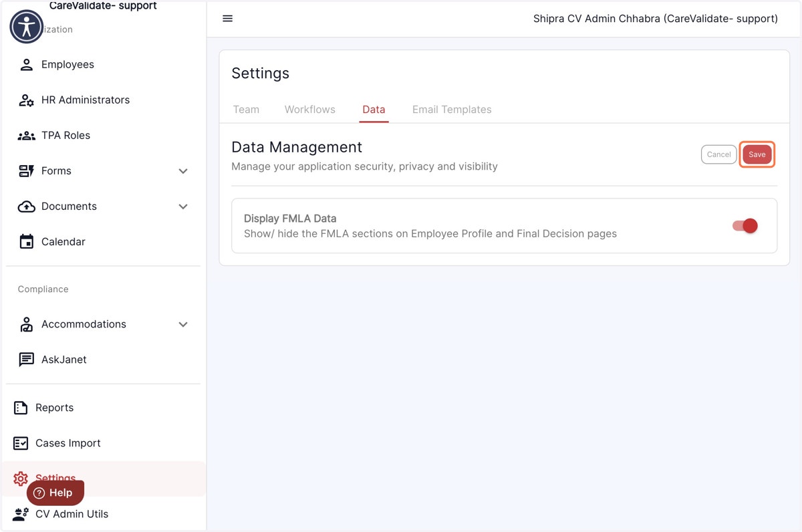
Task: Turn off the Display FMLA Data switch
Action: (745, 226)
